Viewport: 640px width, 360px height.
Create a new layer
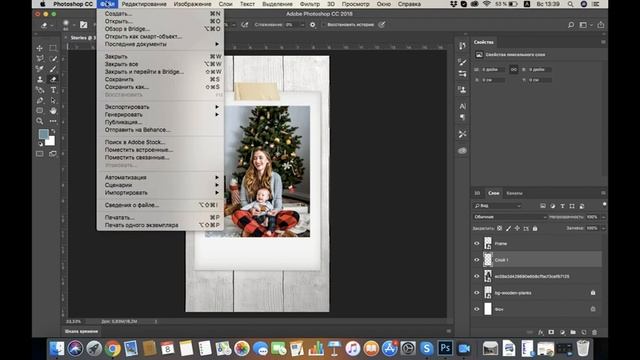[584, 332]
